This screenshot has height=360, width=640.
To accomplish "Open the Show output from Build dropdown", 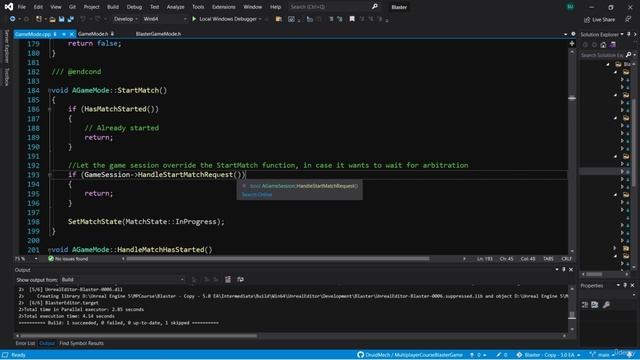I will [122, 280].
